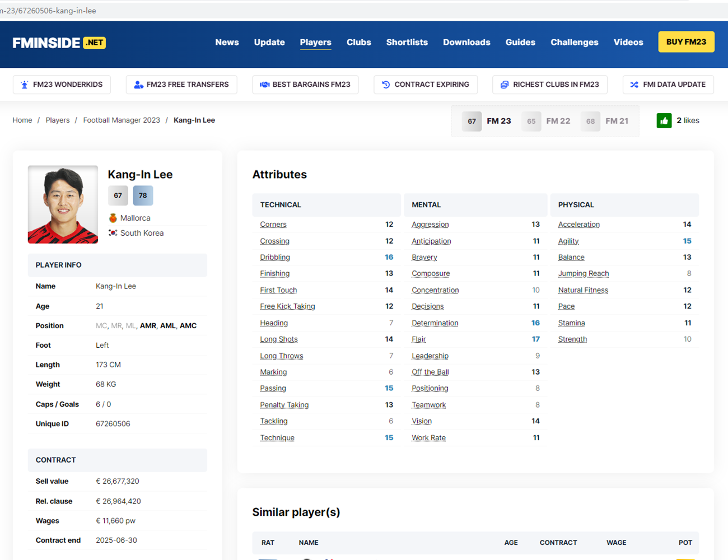Click the Penalty Taking attribute label
The width and height of the screenshot is (728, 560).
click(284, 405)
